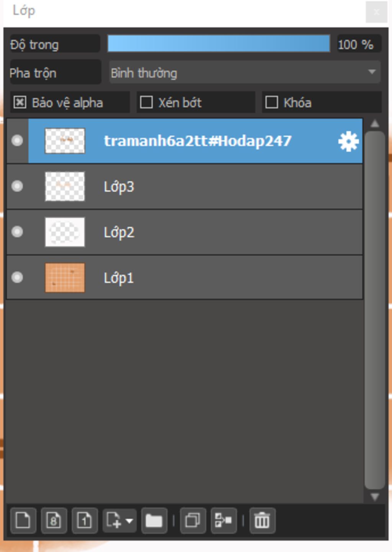This screenshot has width=392, height=552.
Task: Select the Lớp2 layer
Action: coord(185,232)
